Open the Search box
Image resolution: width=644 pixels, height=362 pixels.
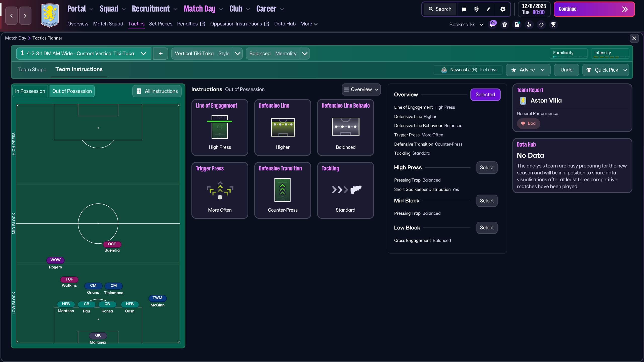click(440, 9)
